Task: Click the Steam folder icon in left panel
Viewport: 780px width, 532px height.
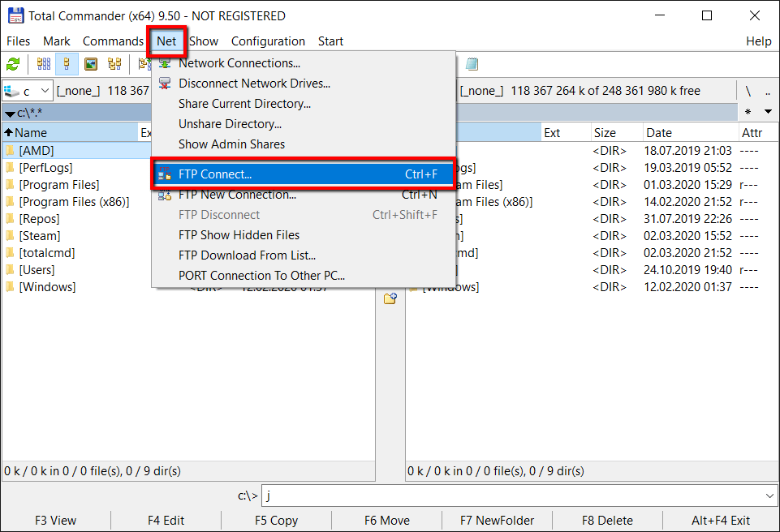Action: [10, 236]
